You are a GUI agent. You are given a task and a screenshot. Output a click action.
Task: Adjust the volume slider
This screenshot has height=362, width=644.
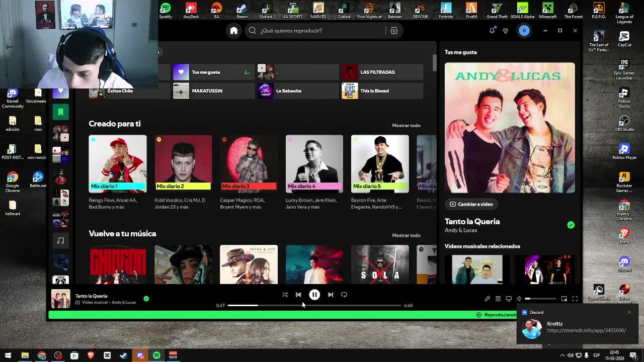coord(540,299)
